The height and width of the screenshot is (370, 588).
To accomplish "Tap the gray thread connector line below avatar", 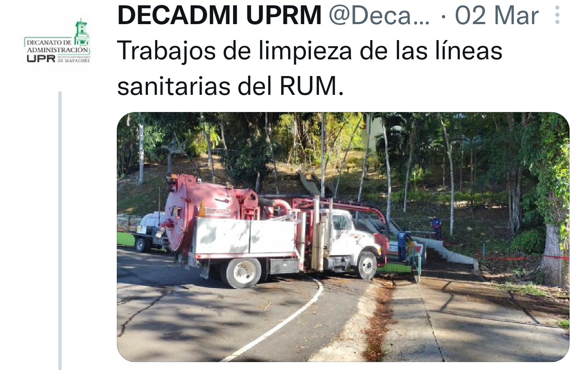I will click(x=60, y=230).
